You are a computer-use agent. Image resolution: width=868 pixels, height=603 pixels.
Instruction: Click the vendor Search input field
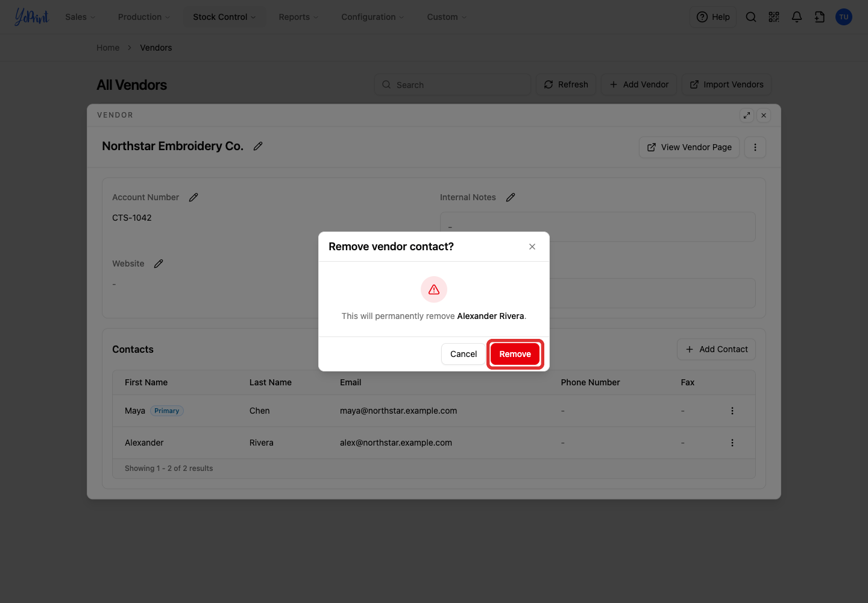pyautogui.click(x=453, y=84)
